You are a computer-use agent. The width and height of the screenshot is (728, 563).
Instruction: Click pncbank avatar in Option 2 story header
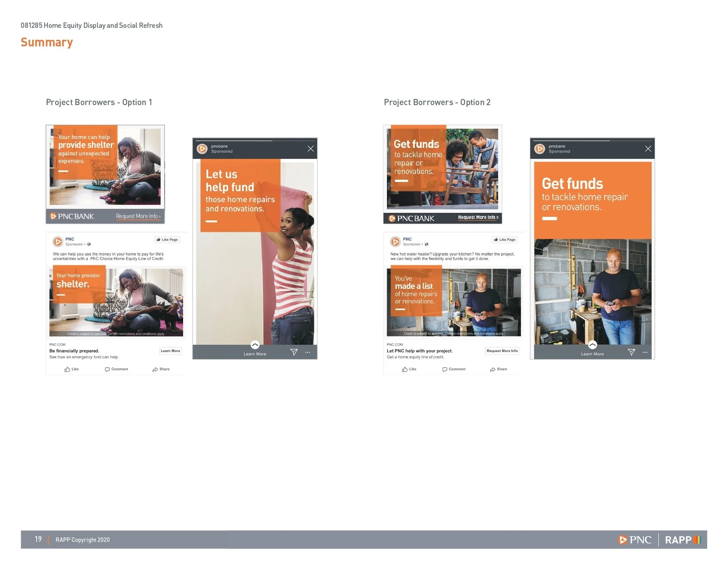click(540, 149)
